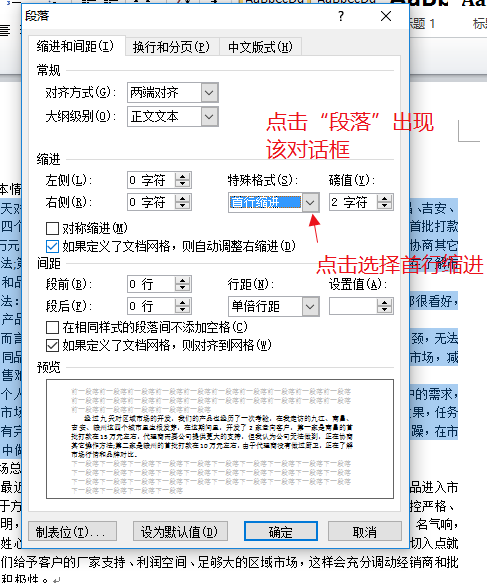This screenshot has width=487, height=583.
Task: Confirm with the 确定 button
Action: 281,531
